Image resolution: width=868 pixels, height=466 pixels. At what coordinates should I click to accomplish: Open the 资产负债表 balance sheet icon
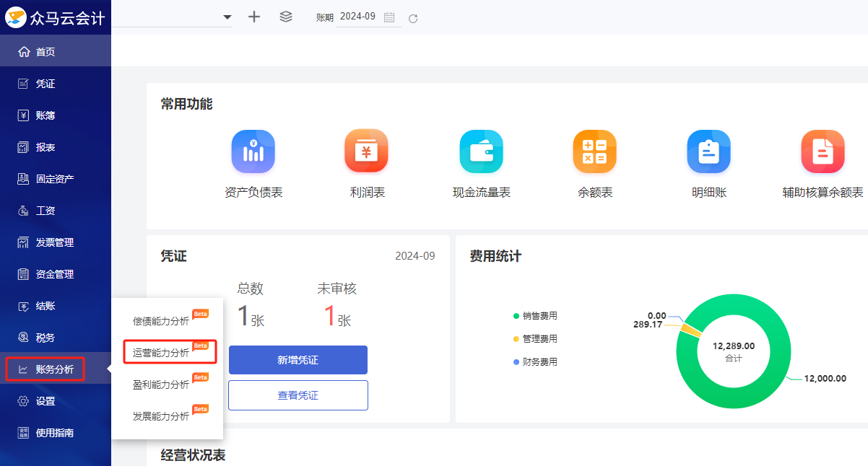point(253,151)
